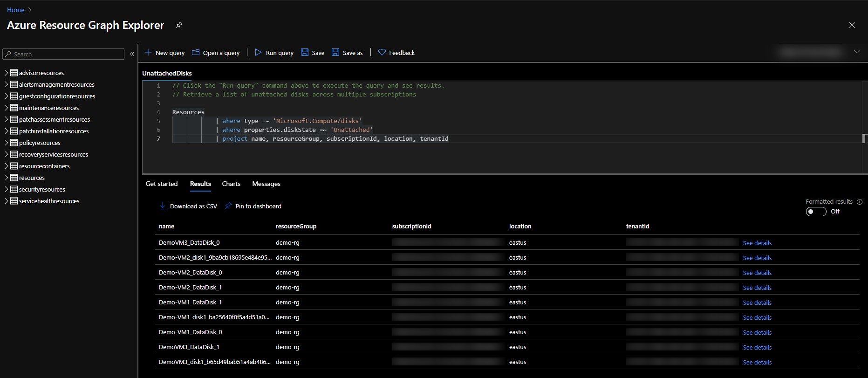868x378 pixels.
Task: Expand the securityresources tree node
Action: coord(7,189)
